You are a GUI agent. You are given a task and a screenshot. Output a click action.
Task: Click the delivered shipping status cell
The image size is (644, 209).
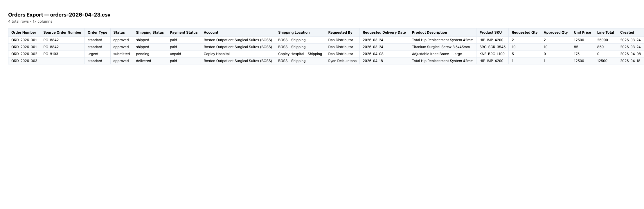point(150,61)
